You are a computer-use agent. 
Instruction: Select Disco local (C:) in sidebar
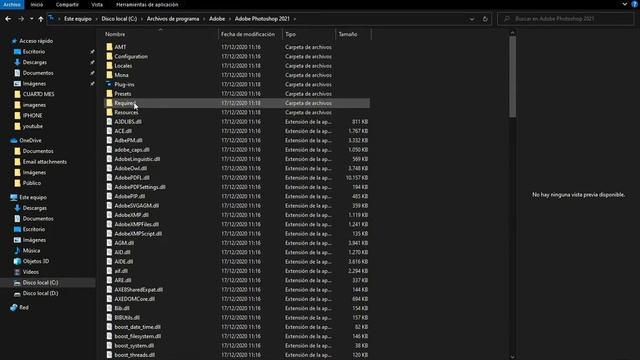[x=40, y=282]
